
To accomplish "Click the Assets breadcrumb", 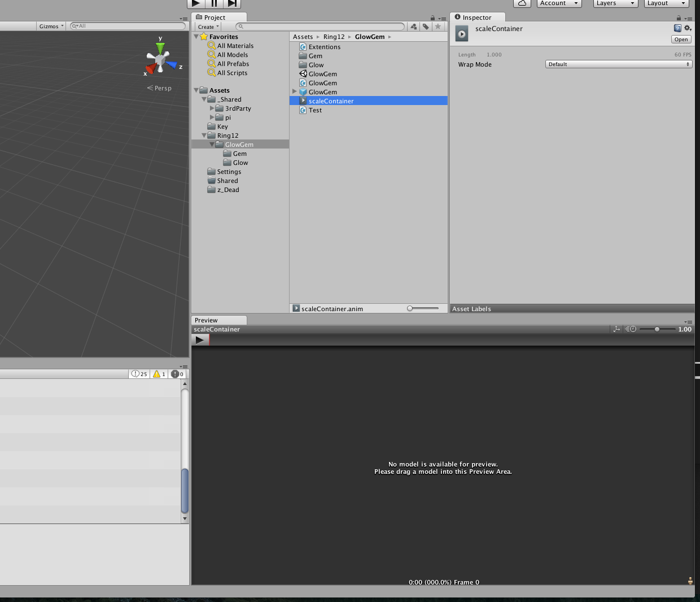I will (303, 37).
